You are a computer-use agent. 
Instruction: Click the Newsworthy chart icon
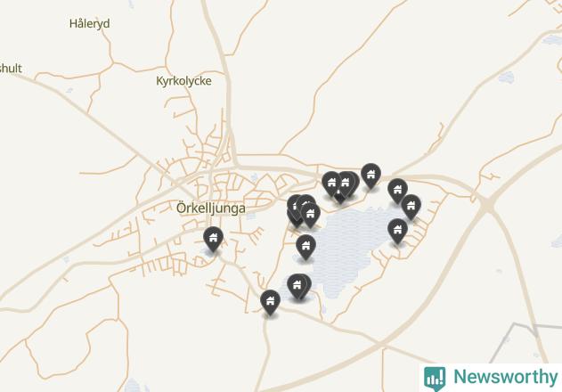pyautogui.click(x=435, y=379)
